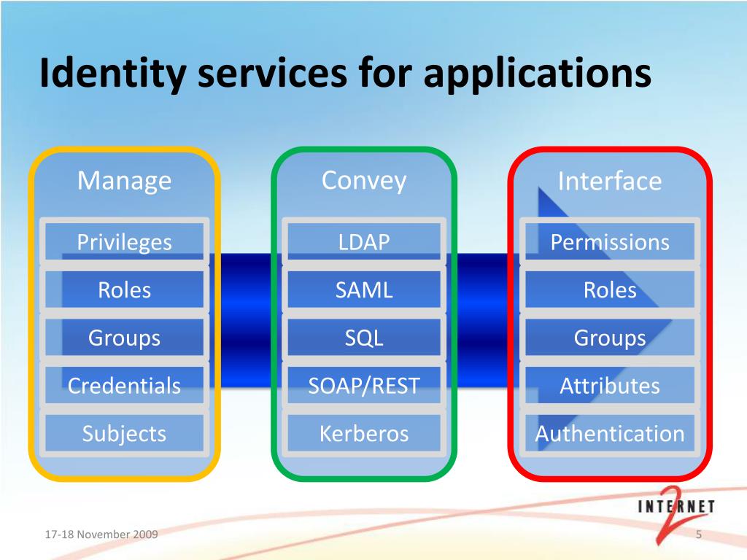
Task: Select the 'Convey' column heading
Action: [364, 181]
